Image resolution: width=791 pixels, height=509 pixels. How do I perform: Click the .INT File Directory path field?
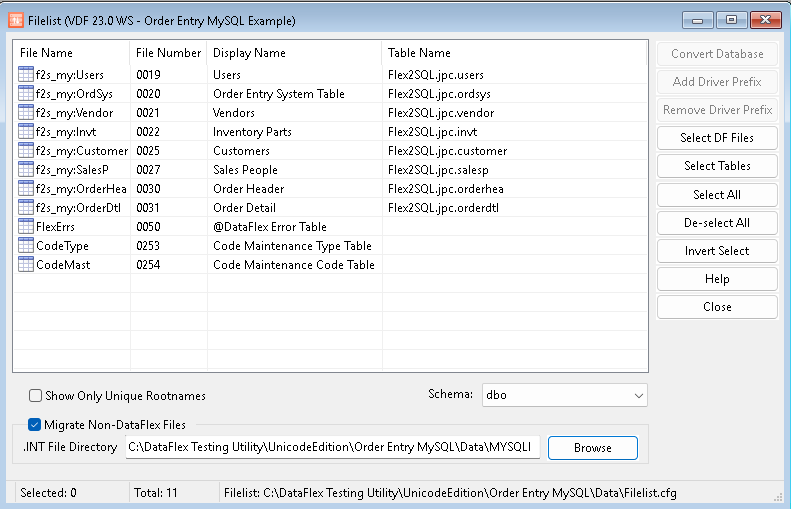[x=332, y=447]
